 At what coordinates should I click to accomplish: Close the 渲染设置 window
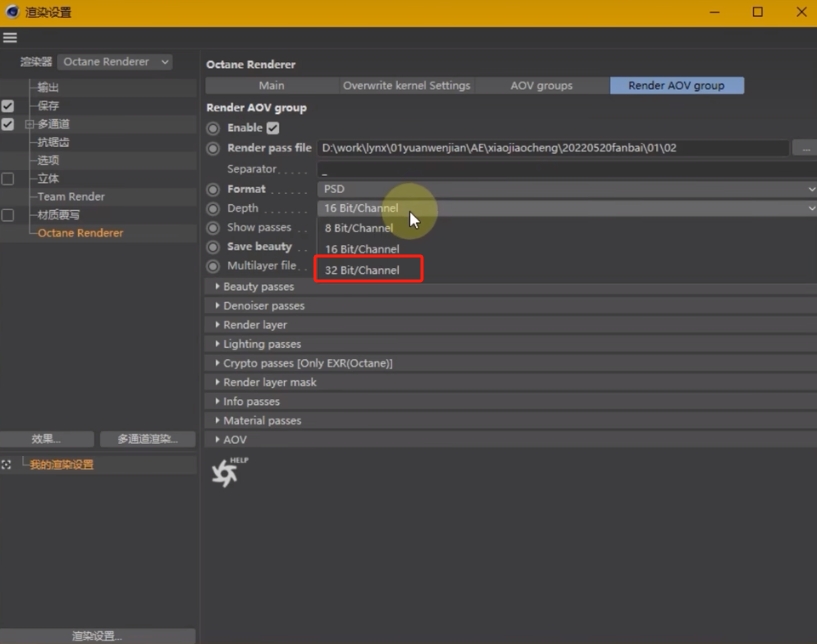point(801,12)
